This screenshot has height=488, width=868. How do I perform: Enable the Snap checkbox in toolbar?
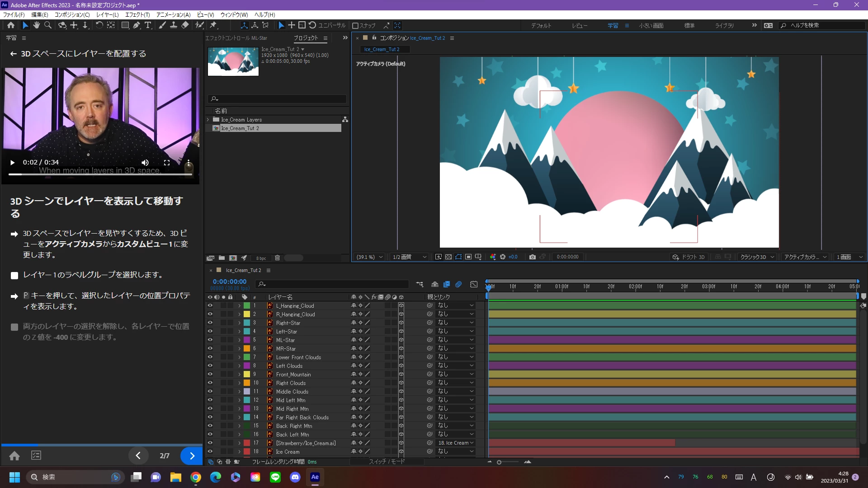(355, 26)
